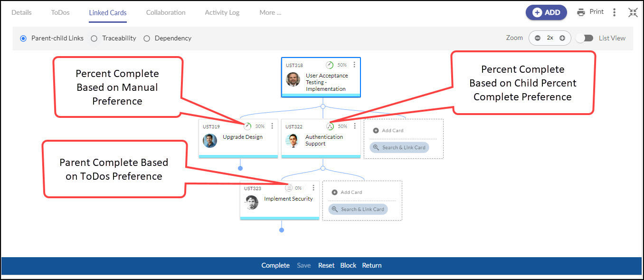Click the child percent icon on UST322

(330, 126)
